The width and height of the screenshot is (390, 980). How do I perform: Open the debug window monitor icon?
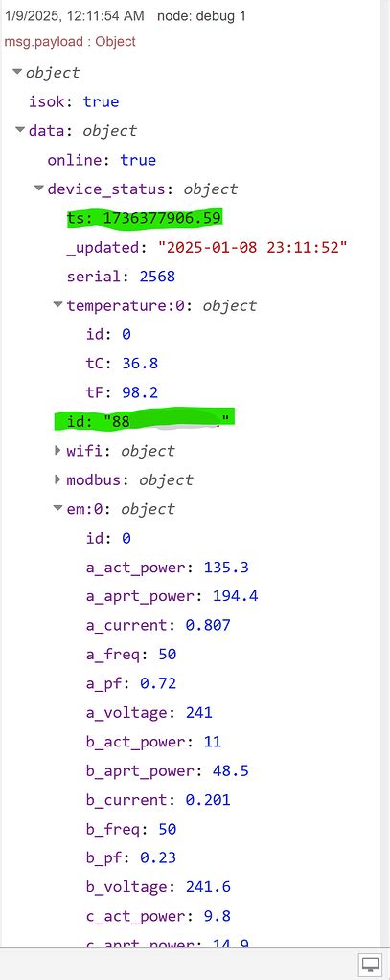pyautogui.click(x=371, y=964)
